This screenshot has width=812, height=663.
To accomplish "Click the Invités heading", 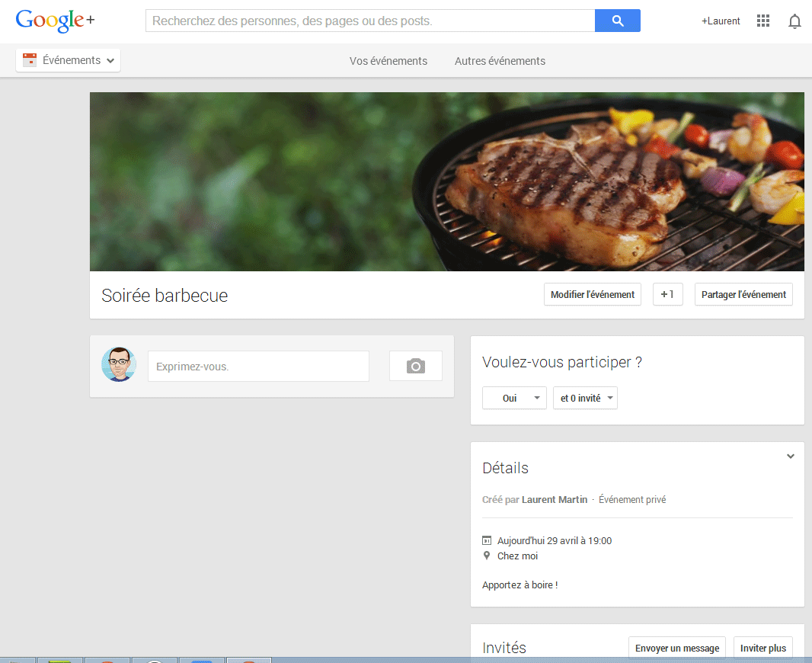I will point(504,648).
